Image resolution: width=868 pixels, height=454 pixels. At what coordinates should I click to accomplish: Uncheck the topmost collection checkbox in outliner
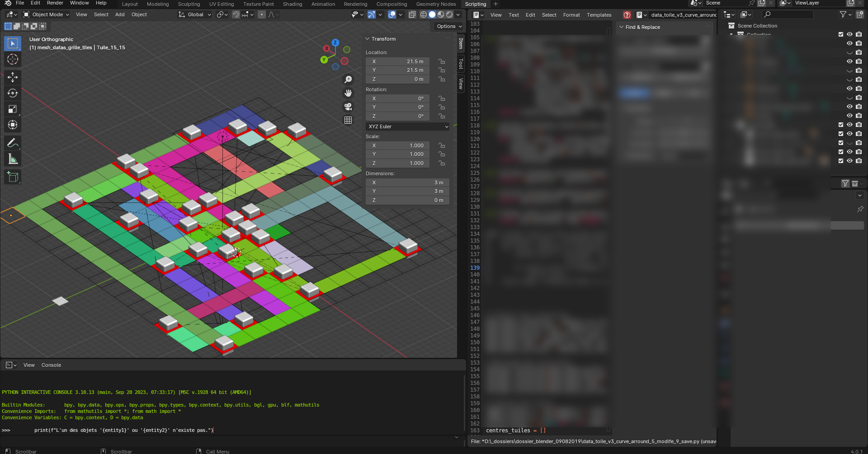click(841, 34)
